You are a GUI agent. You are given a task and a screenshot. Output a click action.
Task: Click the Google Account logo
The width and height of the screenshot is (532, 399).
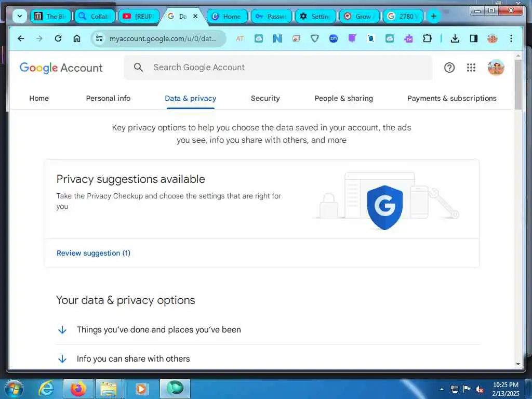tap(61, 68)
